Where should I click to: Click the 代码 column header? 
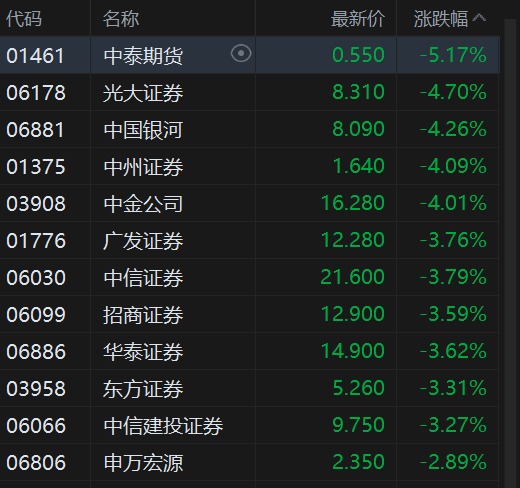coord(24,19)
